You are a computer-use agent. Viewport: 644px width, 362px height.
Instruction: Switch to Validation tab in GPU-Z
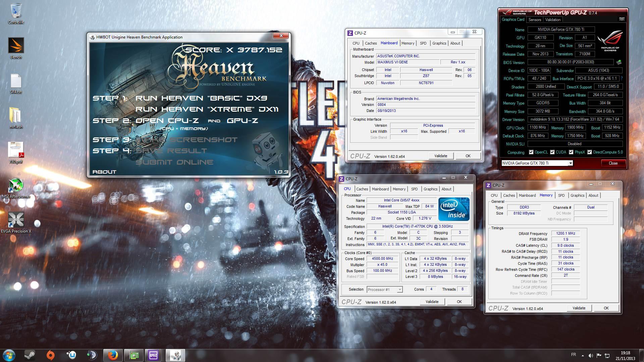tap(553, 20)
